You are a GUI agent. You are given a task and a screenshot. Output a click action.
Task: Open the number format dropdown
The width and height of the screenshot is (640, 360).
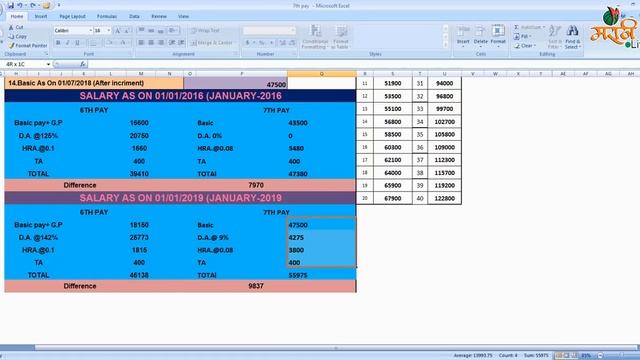292,31
